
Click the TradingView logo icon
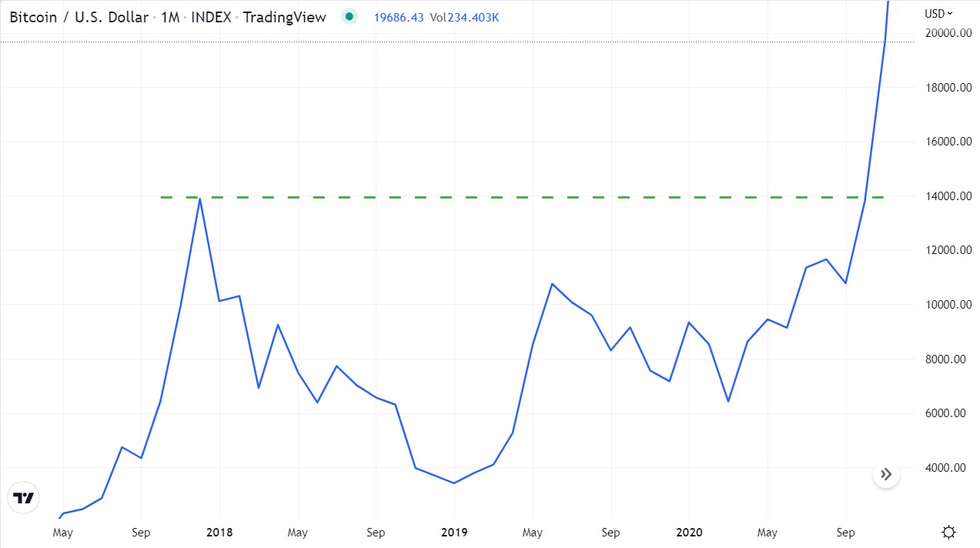point(25,498)
